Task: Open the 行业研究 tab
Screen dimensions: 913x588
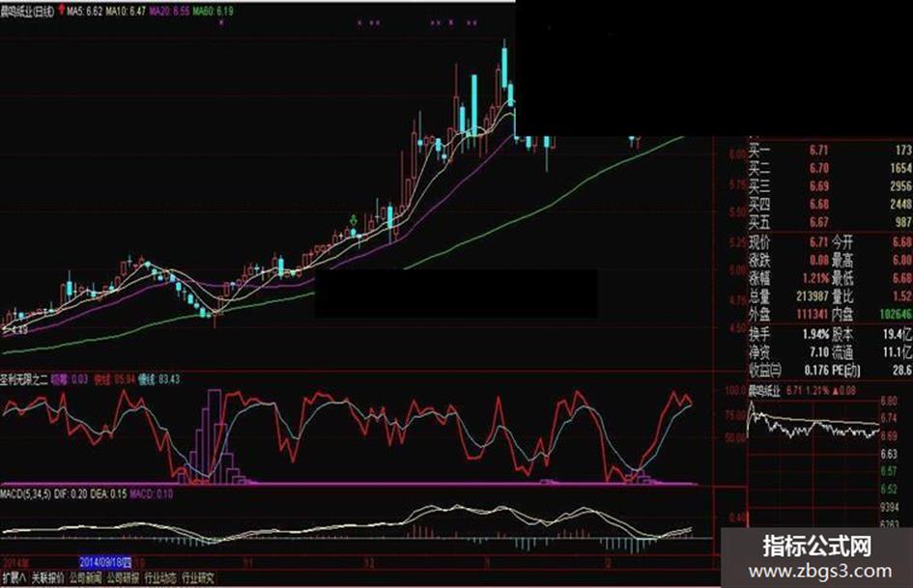Action: point(198,578)
